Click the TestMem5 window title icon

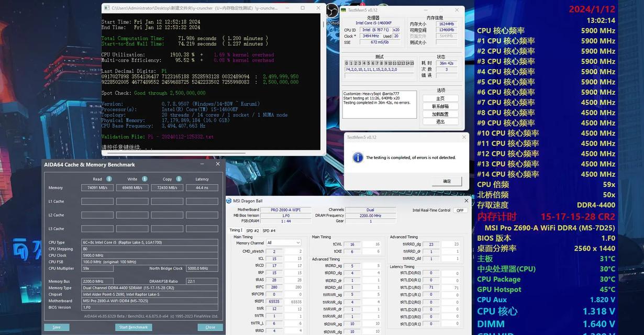point(343,10)
